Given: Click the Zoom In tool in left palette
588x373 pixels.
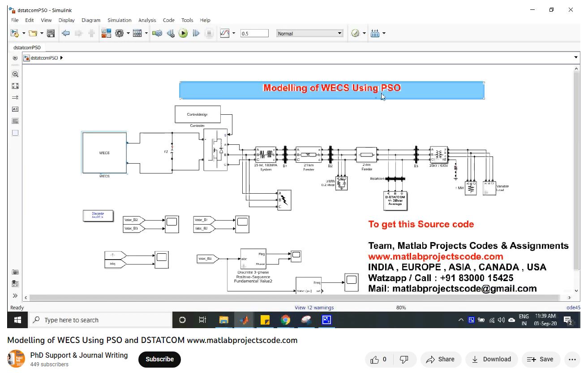Looking at the screenshot, I should [15, 74].
